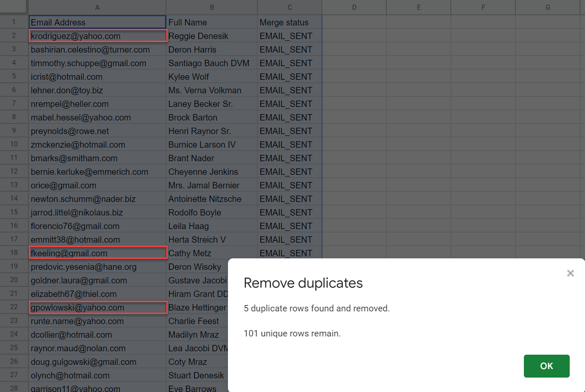This screenshot has height=392, width=585.
Task: Click cell with gpowlowski@yahoo.com
Action: pos(98,308)
